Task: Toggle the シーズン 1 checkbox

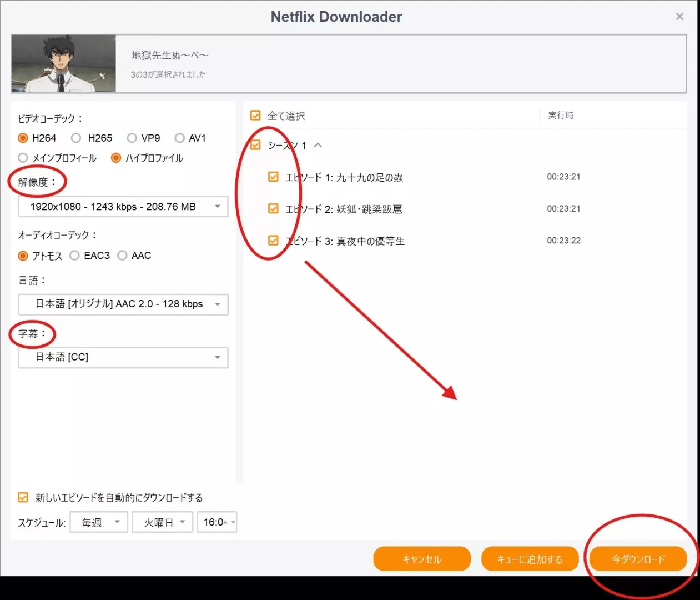Action: 255,145
